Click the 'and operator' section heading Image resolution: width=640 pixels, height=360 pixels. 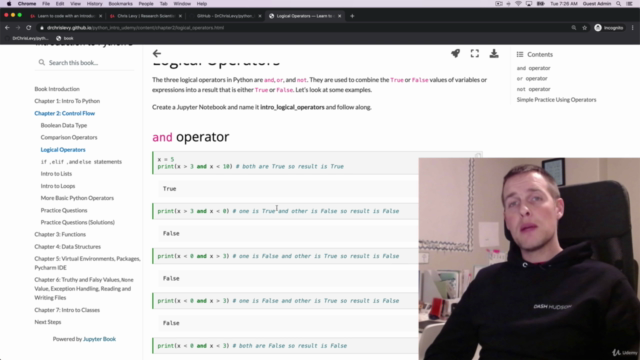[191, 137]
